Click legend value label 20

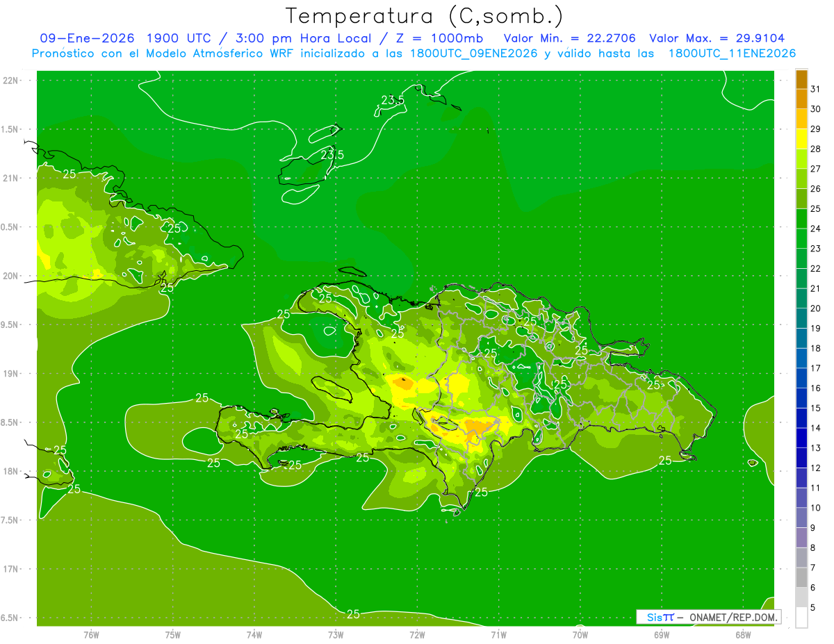pyautogui.click(x=815, y=308)
